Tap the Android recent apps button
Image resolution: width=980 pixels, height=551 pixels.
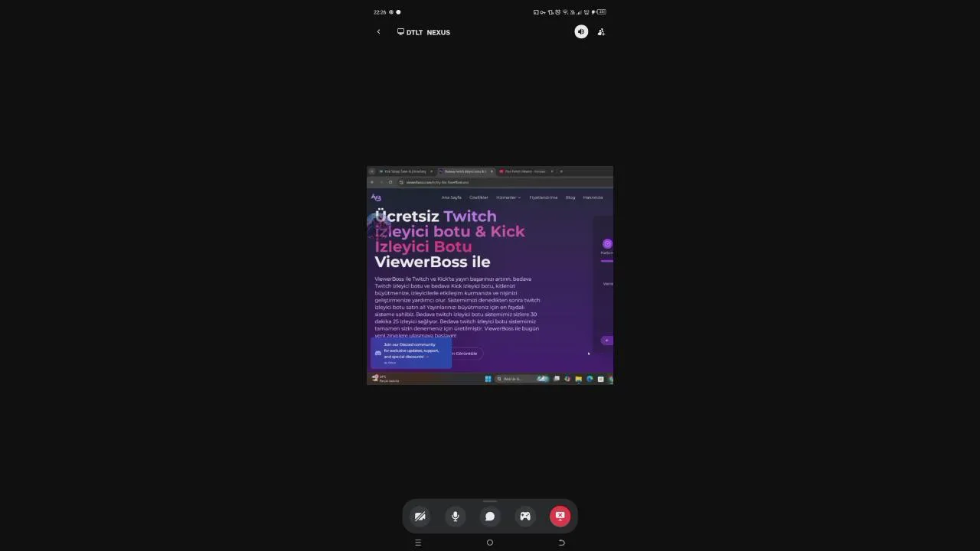pyautogui.click(x=418, y=543)
